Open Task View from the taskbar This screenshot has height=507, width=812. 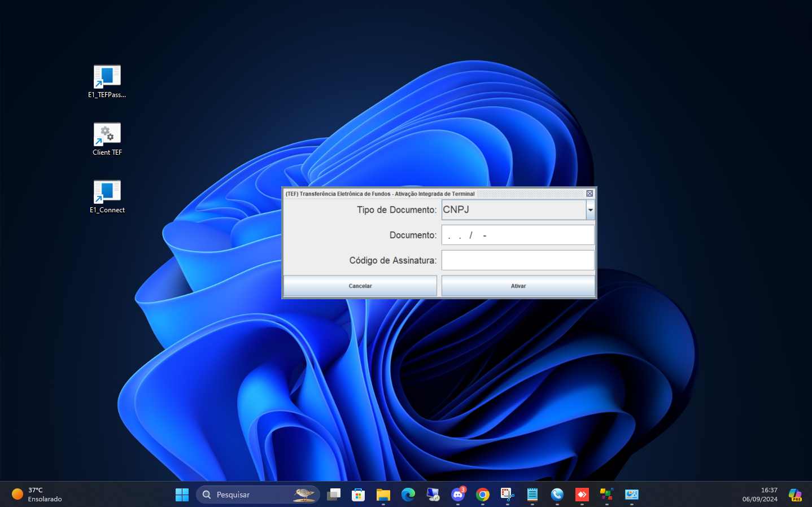click(334, 495)
